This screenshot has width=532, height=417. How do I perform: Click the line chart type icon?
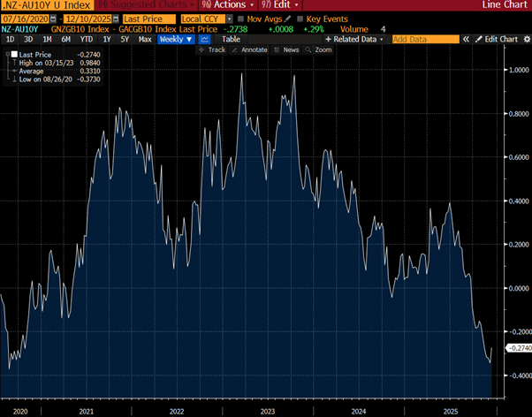(204, 40)
